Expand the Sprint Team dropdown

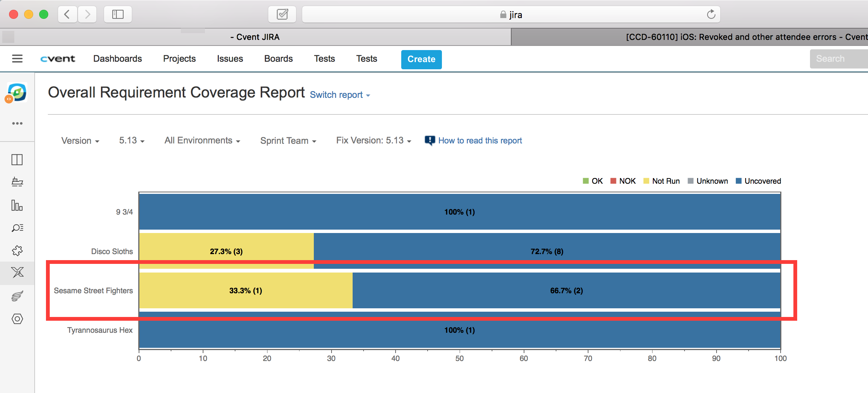coord(288,141)
